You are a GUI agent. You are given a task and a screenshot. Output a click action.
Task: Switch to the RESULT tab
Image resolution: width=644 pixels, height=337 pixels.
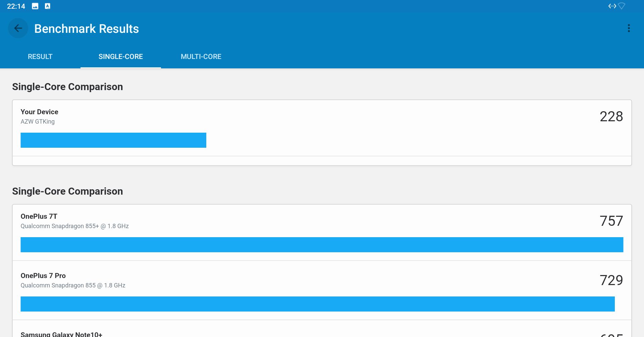[40, 57]
